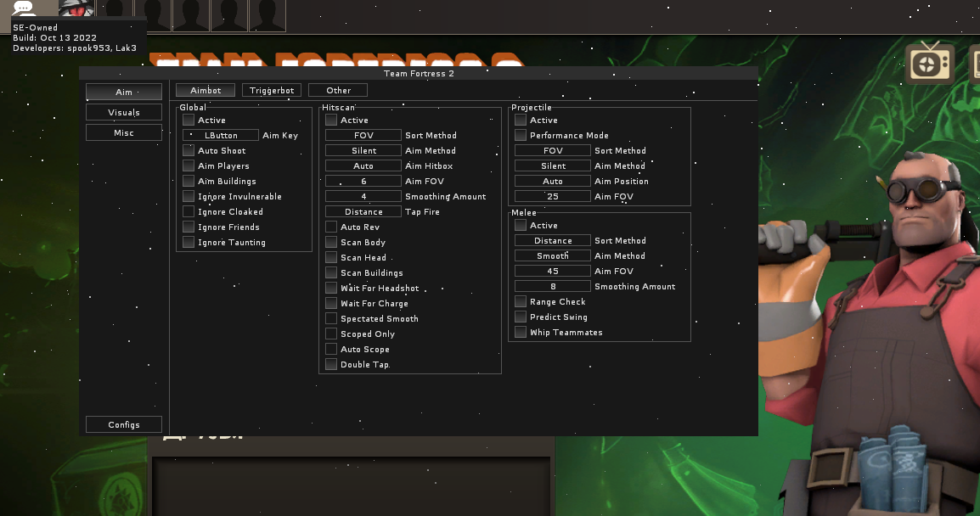Toggle Ignore Friends checkbox
980x516 pixels.
pos(189,227)
